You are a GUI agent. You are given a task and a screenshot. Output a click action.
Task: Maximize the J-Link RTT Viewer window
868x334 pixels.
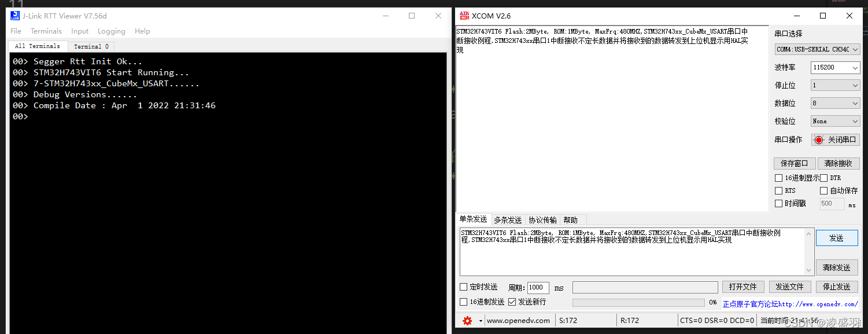[412, 16]
